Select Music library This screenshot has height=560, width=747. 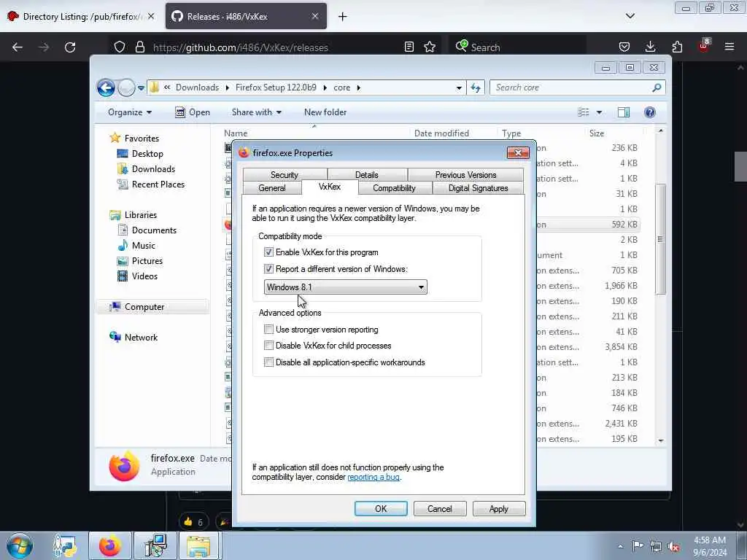click(x=144, y=245)
